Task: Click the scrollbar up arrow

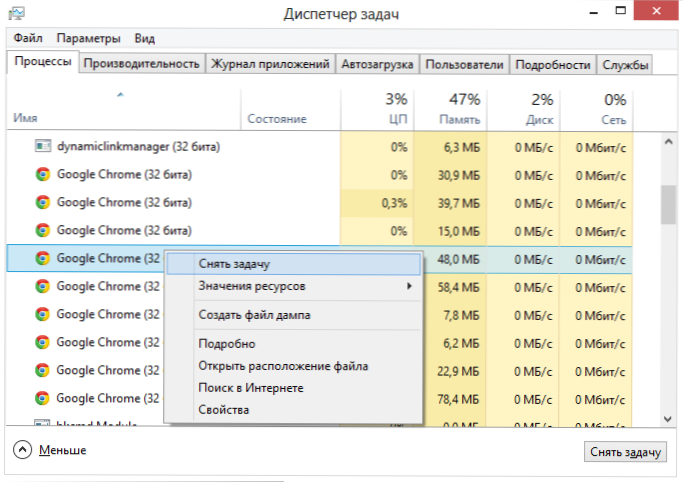Action: point(669,141)
